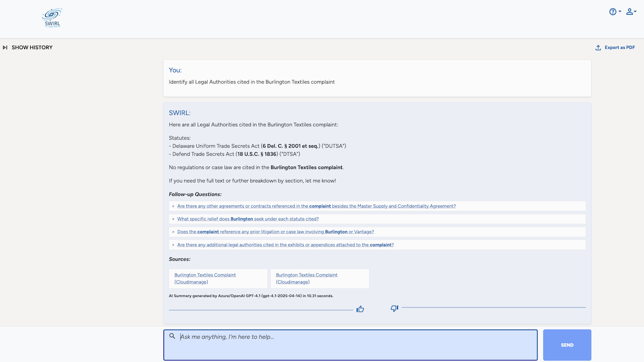This screenshot has height=362, width=644.
Task: Click the SWIRL logo
Action: (x=51, y=18)
